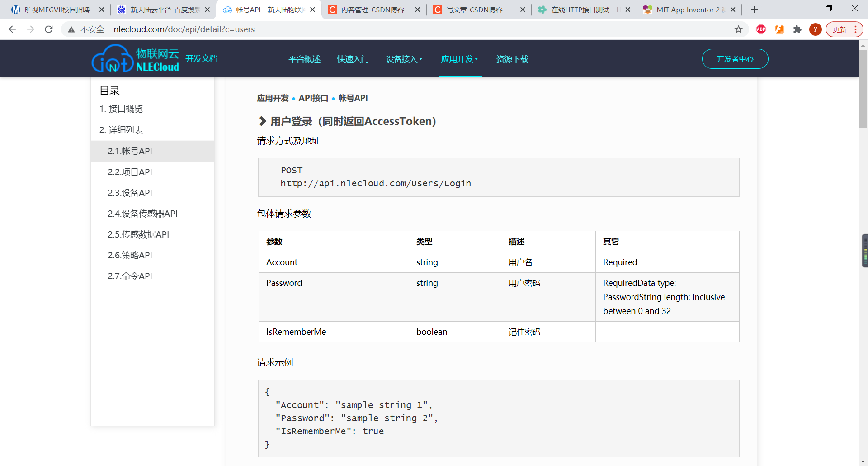
Task: Open 平台概述 in the navigation bar
Action: [x=305, y=59]
